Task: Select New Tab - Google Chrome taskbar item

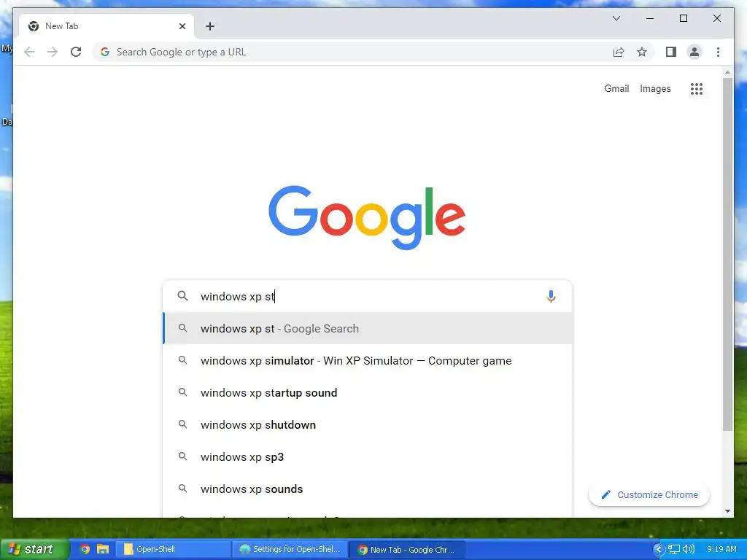Action: pyautogui.click(x=407, y=549)
